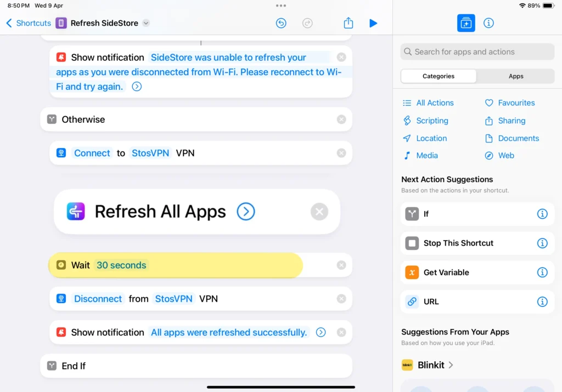Open Documents category

tap(512, 138)
